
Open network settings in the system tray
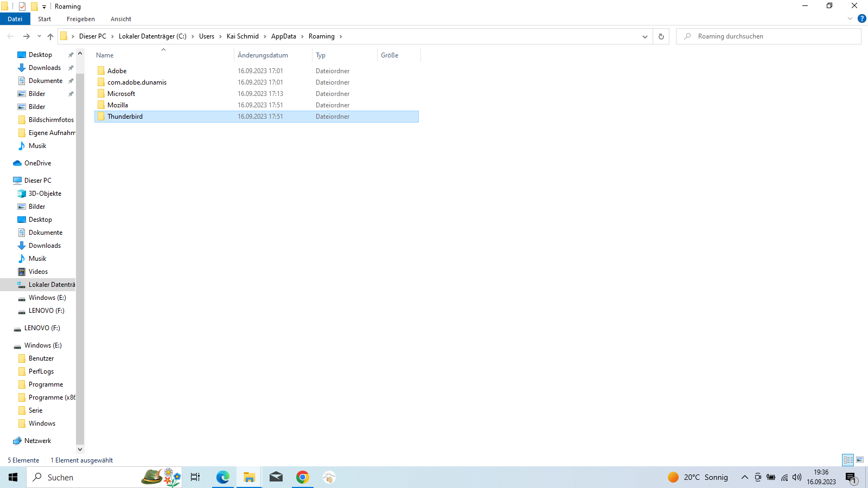click(784, 477)
